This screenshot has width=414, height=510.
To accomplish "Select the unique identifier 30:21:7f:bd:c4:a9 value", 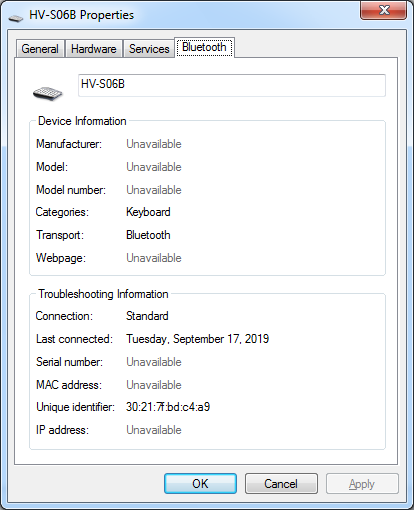I will click(168, 407).
